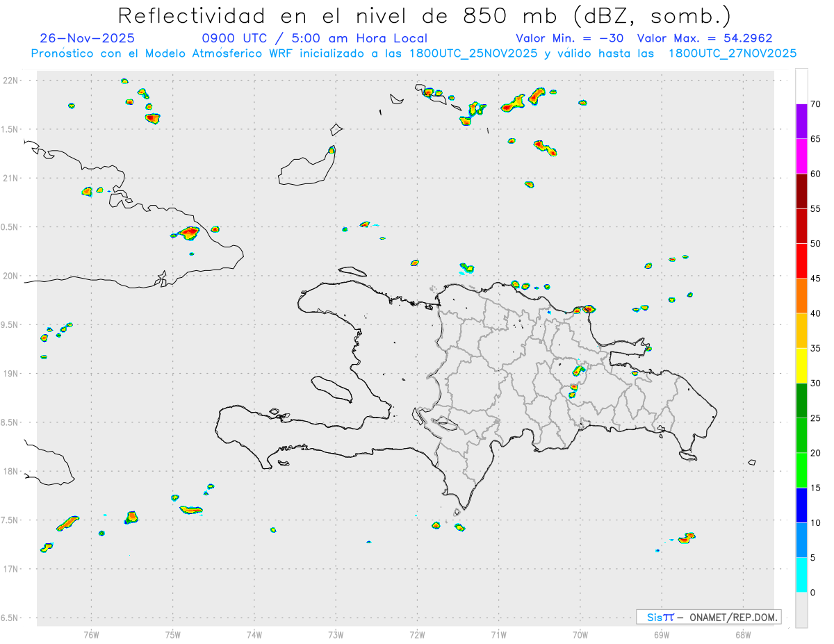834x644 pixels.
Task: Click the '18N' latitude label
Action: tap(10, 471)
